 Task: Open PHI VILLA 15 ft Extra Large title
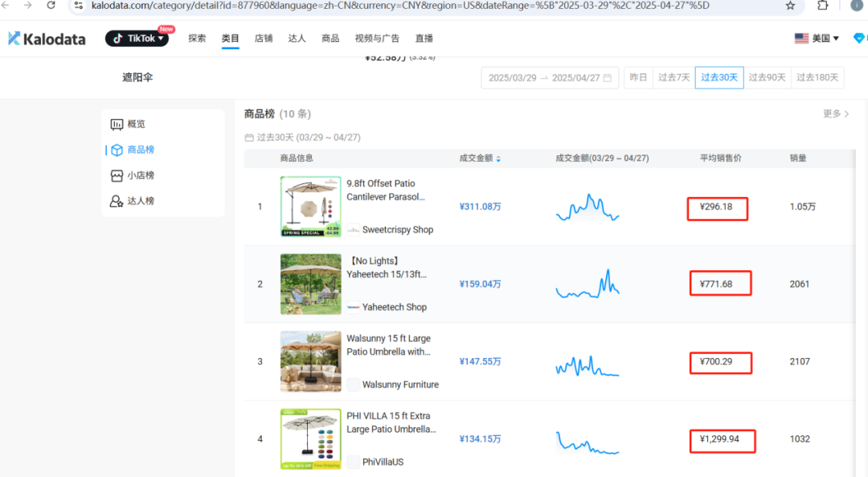click(391, 423)
